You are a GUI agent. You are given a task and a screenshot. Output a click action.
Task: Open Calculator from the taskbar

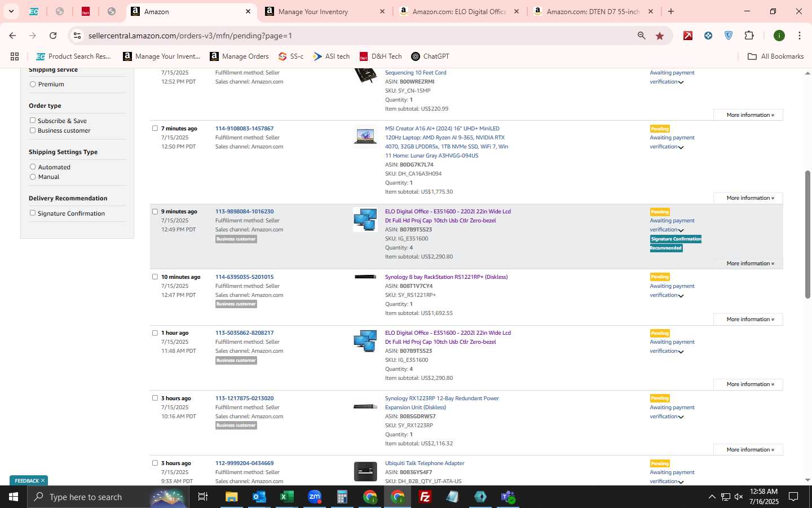point(342,497)
